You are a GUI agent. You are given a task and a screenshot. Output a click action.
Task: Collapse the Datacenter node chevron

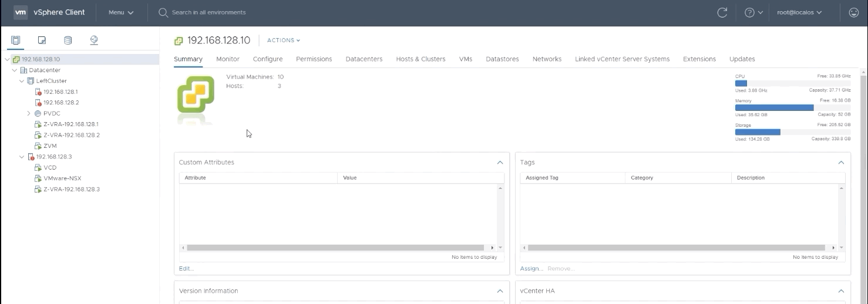(x=15, y=70)
